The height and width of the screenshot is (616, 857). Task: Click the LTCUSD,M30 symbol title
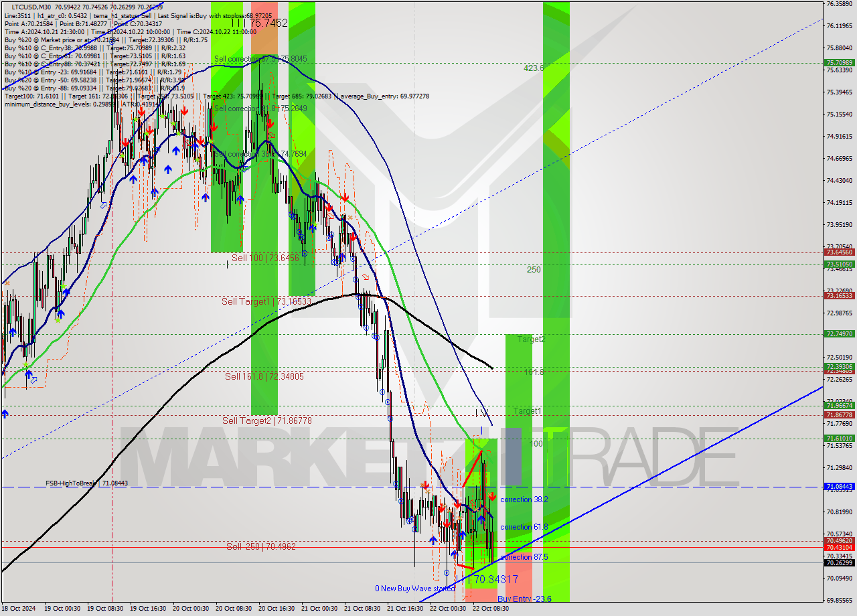click(x=31, y=6)
